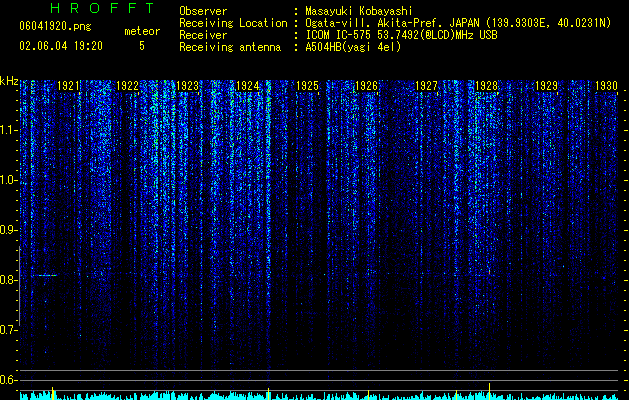Click the 1924 time marker
629x400 pixels.
(x=248, y=85)
